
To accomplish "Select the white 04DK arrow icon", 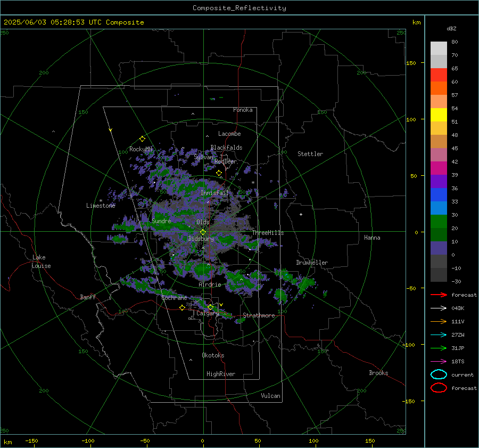I will coord(439,308).
